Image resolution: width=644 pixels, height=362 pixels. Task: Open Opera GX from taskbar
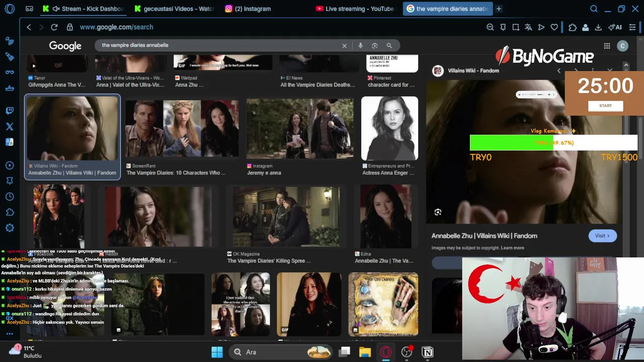(x=386, y=352)
